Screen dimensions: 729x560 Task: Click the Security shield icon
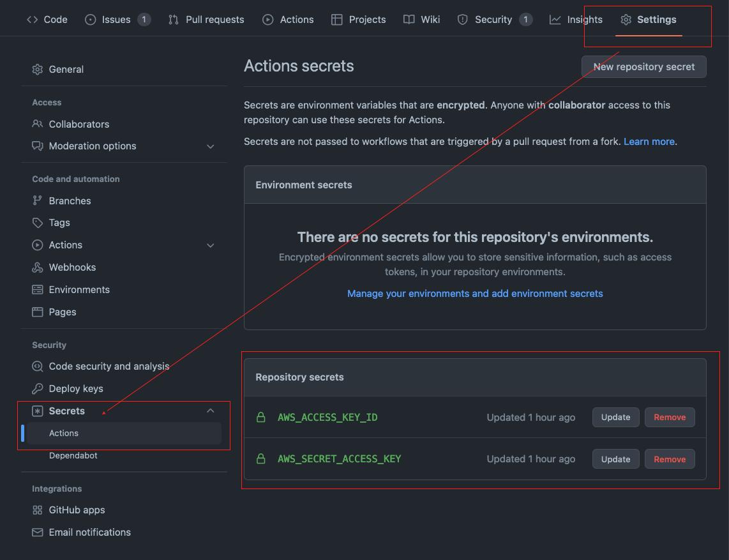(463, 20)
